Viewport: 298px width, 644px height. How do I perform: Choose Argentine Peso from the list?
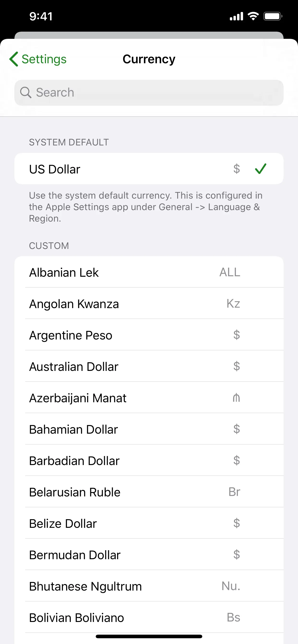149,335
